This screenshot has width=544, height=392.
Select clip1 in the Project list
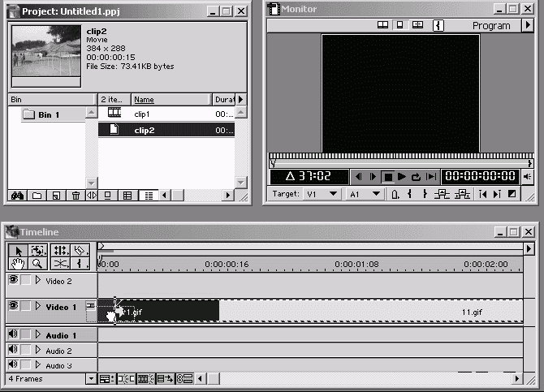(x=143, y=114)
